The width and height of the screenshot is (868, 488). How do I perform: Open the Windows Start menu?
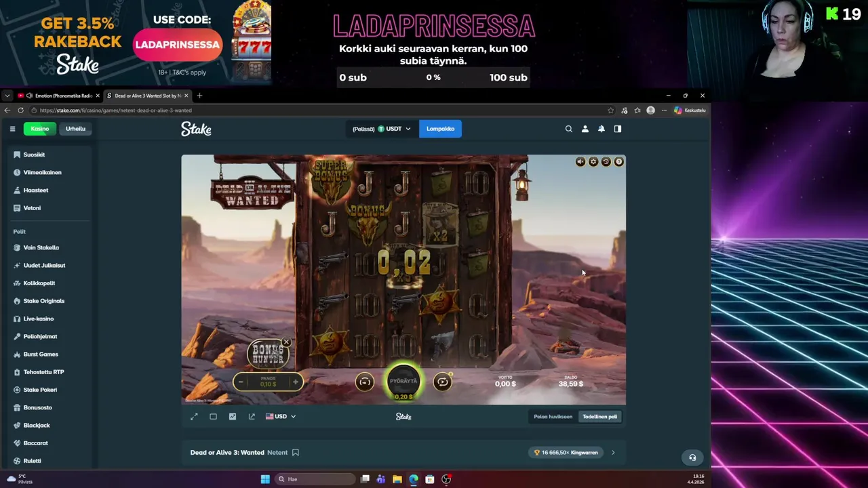coord(265,479)
